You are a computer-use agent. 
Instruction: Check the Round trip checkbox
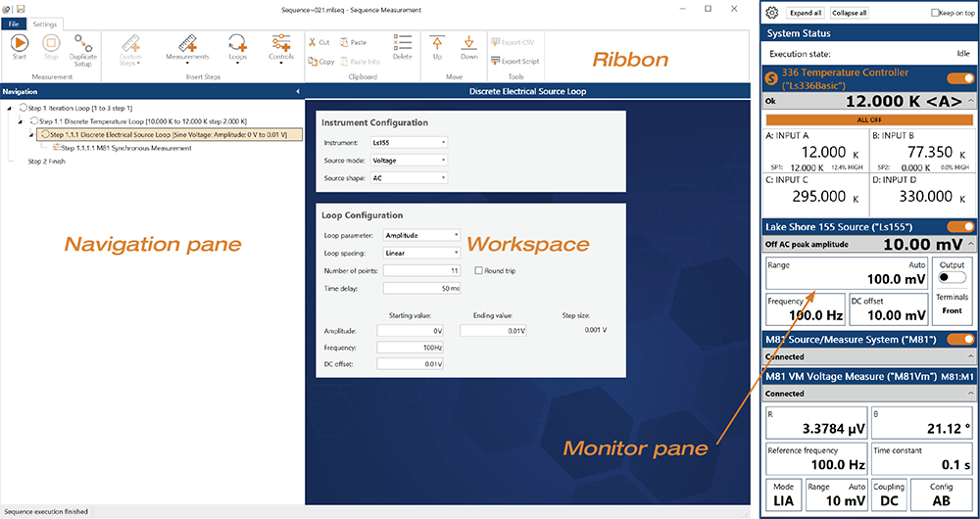tap(478, 270)
